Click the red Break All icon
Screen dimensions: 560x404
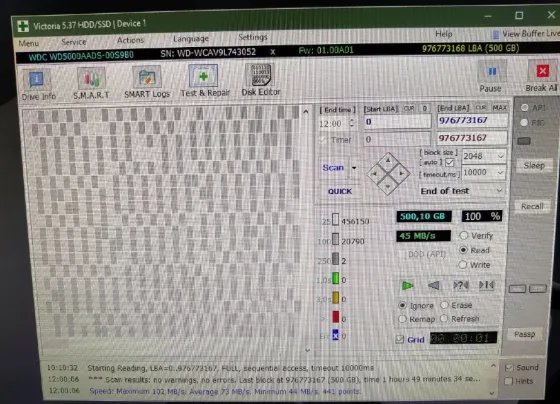point(542,71)
